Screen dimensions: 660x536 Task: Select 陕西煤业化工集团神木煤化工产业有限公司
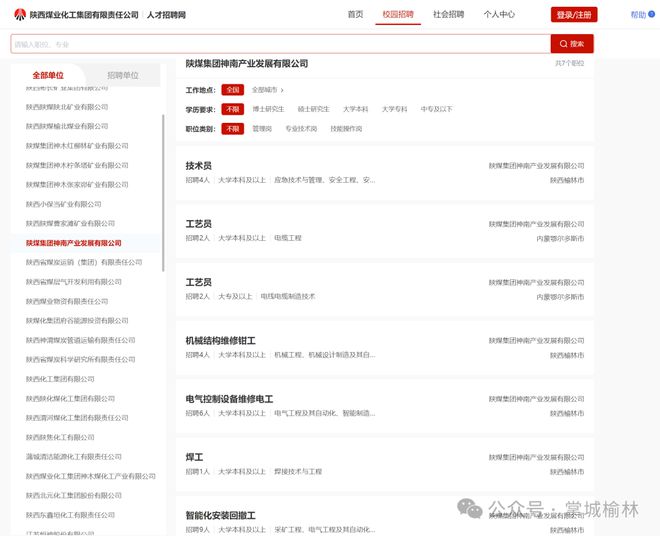(90, 476)
